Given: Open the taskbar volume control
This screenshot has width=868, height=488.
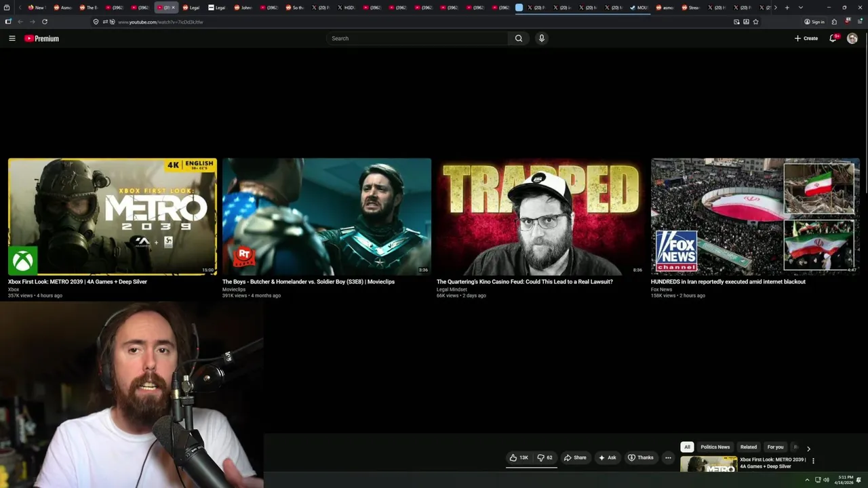Looking at the screenshot, I should point(826,480).
